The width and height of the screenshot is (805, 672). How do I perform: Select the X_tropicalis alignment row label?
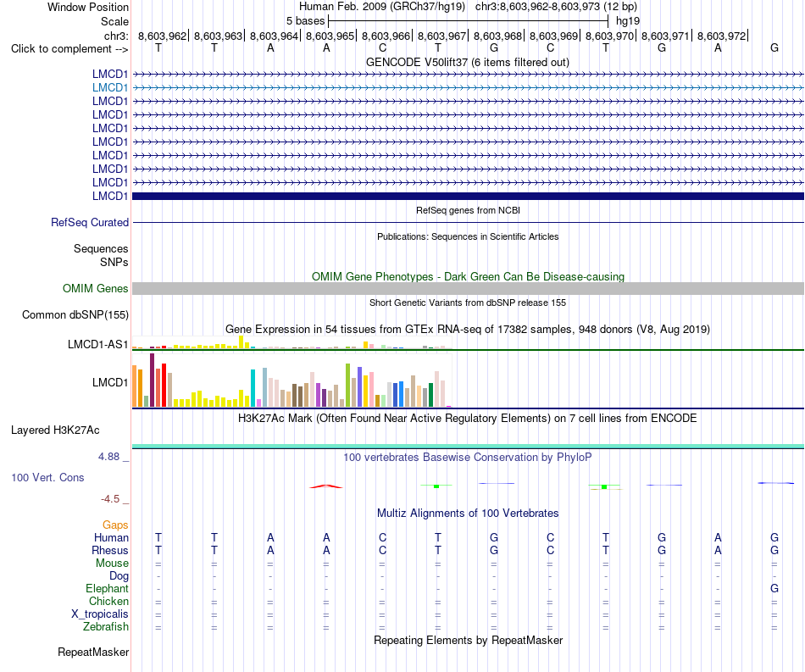100,614
